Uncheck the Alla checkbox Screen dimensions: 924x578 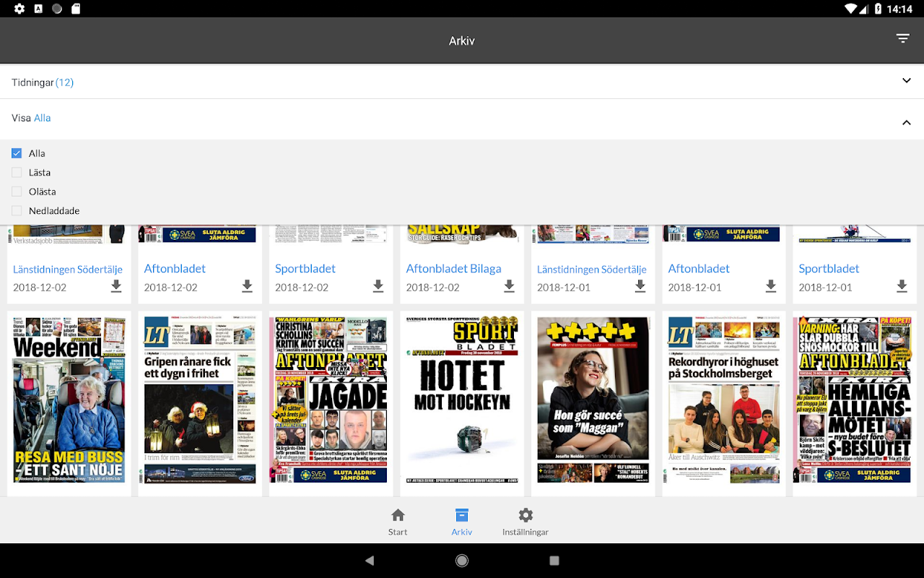[17, 153]
